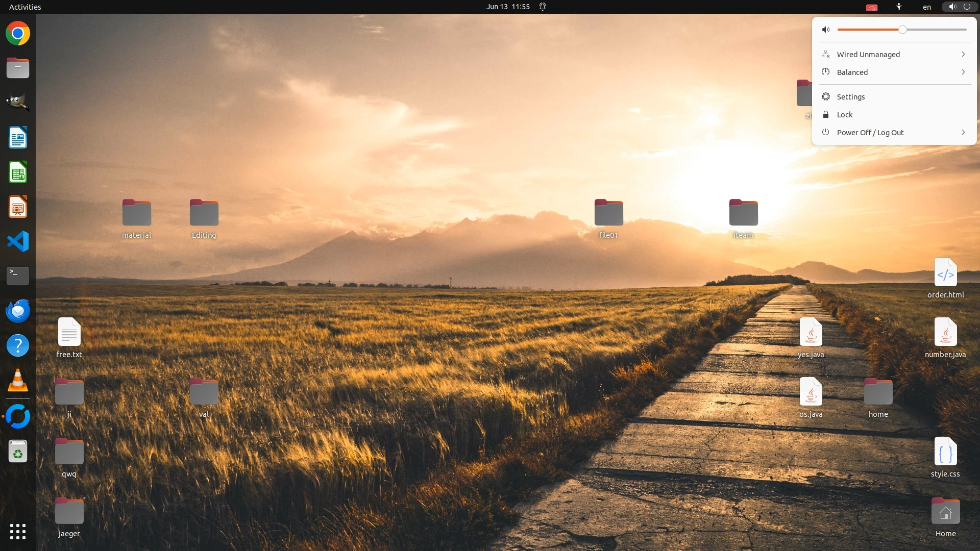This screenshot has width=980, height=551.
Task: Open Visual Studio Code
Action: pyautogui.click(x=18, y=241)
